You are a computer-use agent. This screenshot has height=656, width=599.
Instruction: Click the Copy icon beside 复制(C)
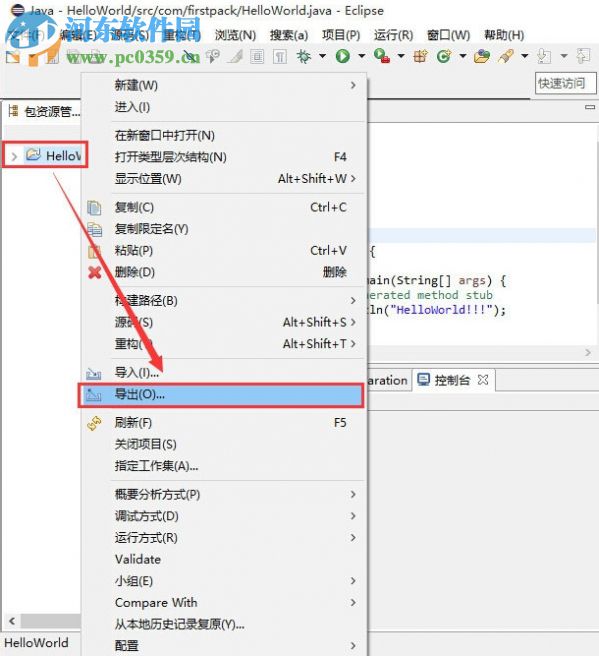pos(94,208)
